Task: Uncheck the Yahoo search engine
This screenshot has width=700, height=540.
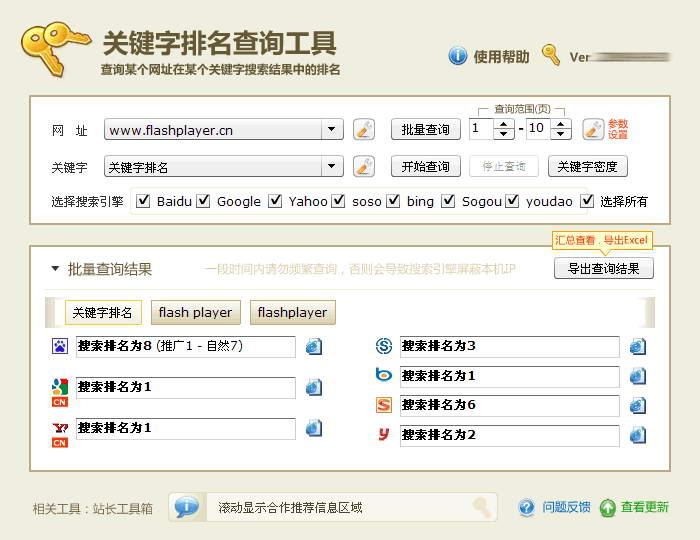Action: pos(275,201)
